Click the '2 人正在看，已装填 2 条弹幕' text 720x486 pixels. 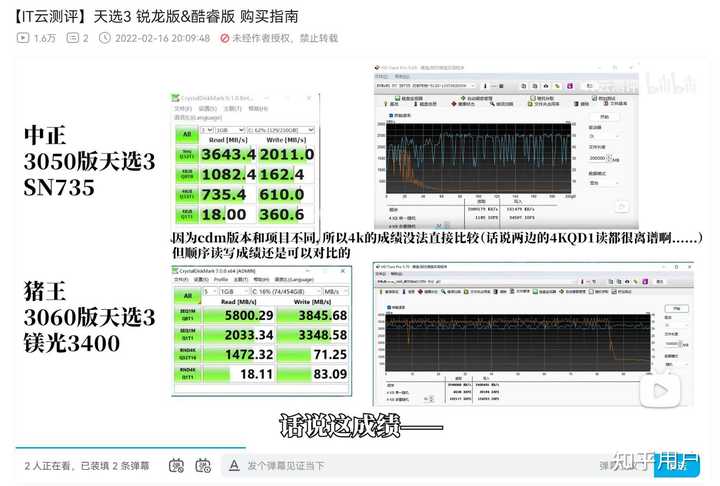pyautogui.click(x=87, y=466)
